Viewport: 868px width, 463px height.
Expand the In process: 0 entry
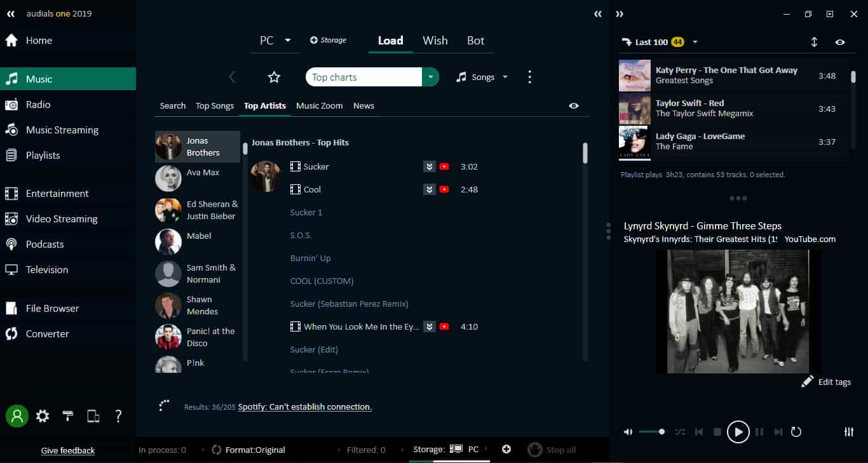point(162,450)
